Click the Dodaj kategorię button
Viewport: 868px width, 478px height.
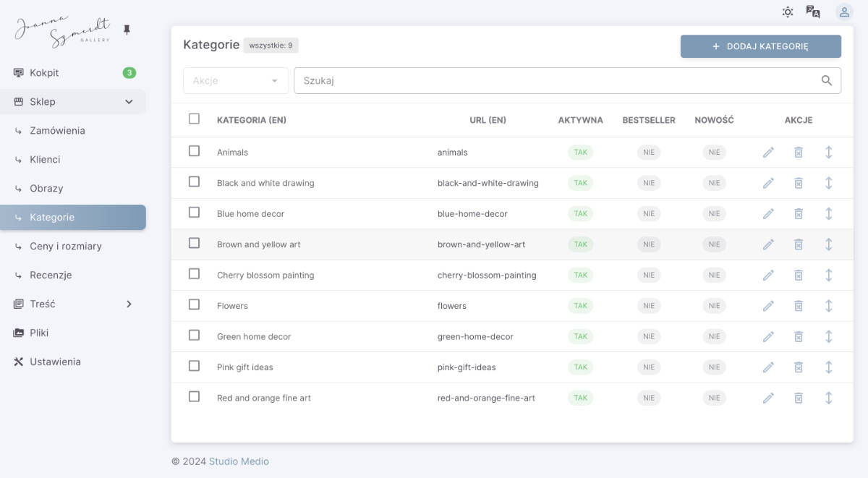(x=760, y=46)
